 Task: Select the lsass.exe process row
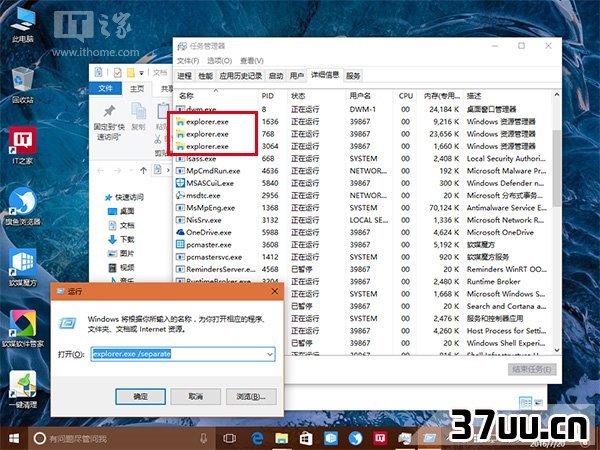[363, 158]
